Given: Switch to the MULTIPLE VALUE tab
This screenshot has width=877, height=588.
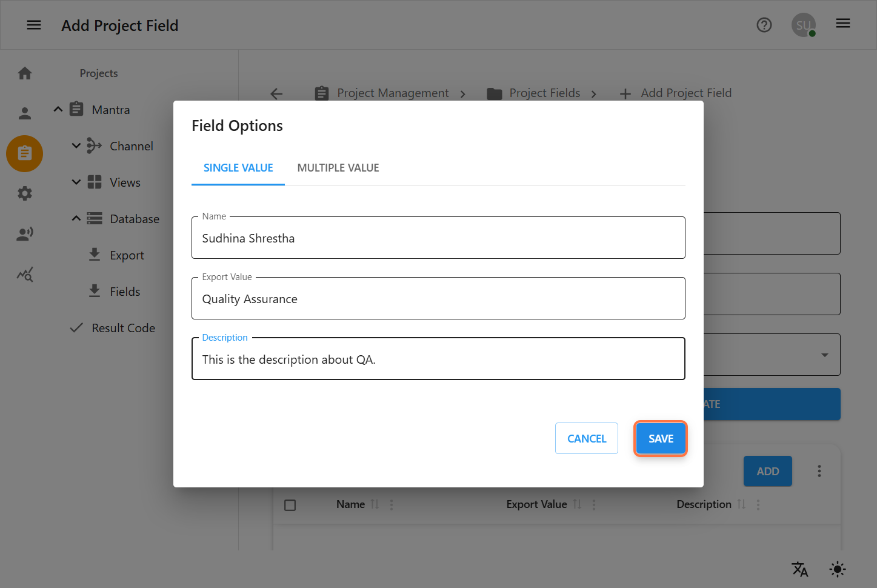Looking at the screenshot, I should (x=338, y=167).
